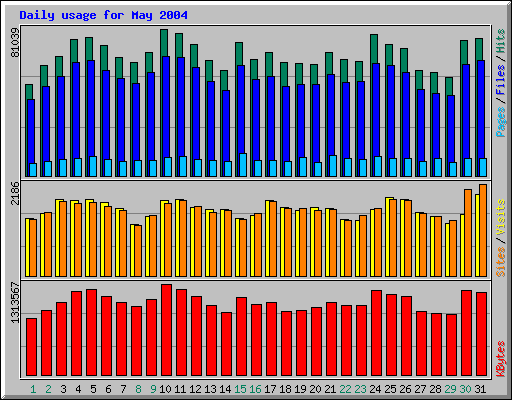Click day label 7 on the x-axis
This screenshot has height=400, width=512.
[123, 389]
